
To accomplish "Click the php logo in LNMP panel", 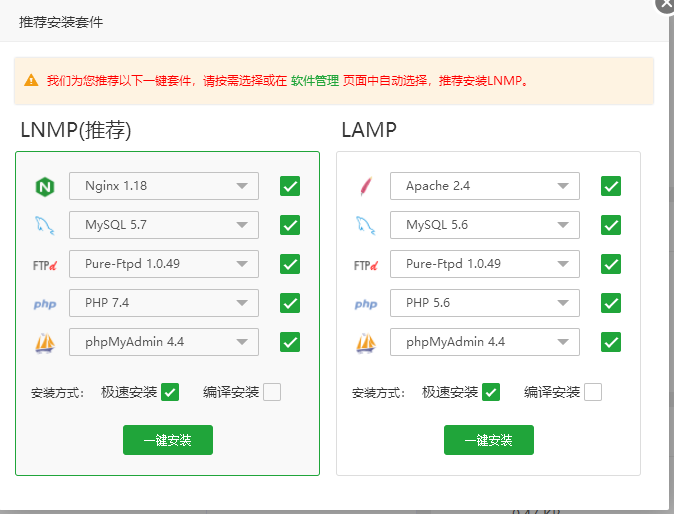I will (x=45, y=304).
